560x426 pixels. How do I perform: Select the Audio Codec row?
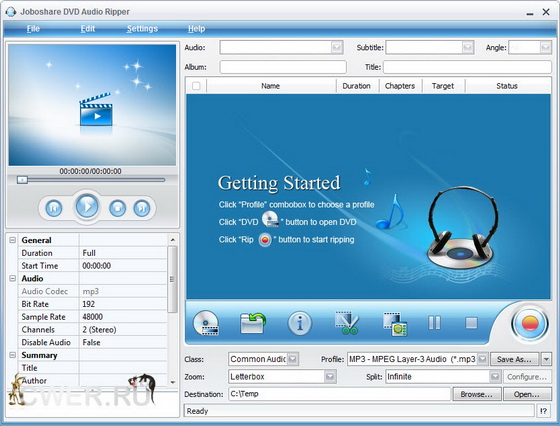(92, 291)
